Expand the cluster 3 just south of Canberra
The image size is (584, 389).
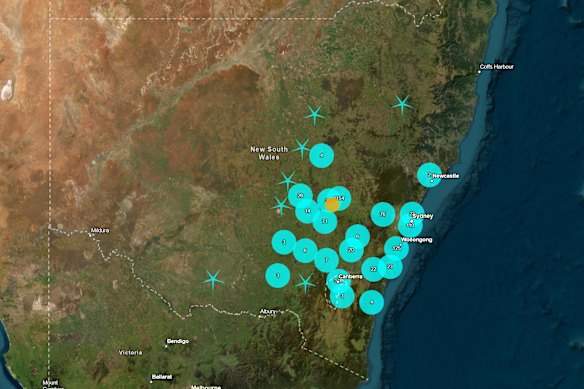pos(342,296)
